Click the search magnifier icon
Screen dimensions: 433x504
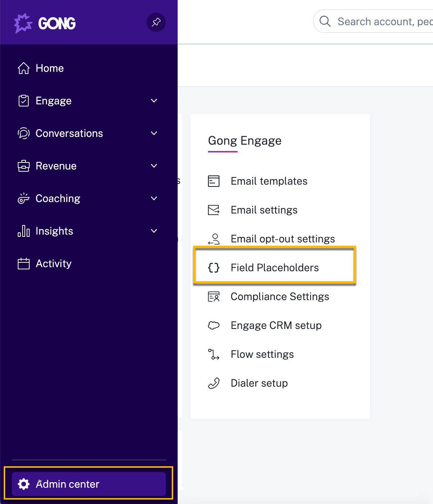click(x=325, y=21)
